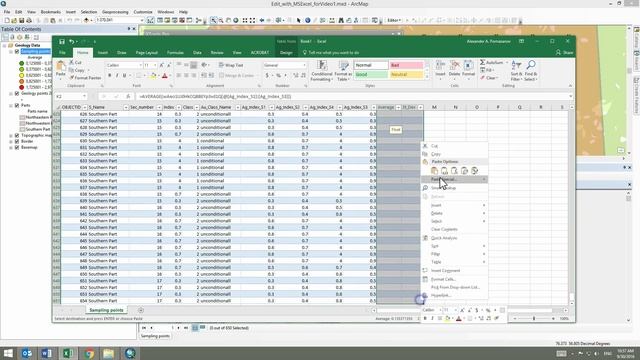Open the Formulas ribbon tab
This screenshot has height=360, width=640.
tap(175, 53)
